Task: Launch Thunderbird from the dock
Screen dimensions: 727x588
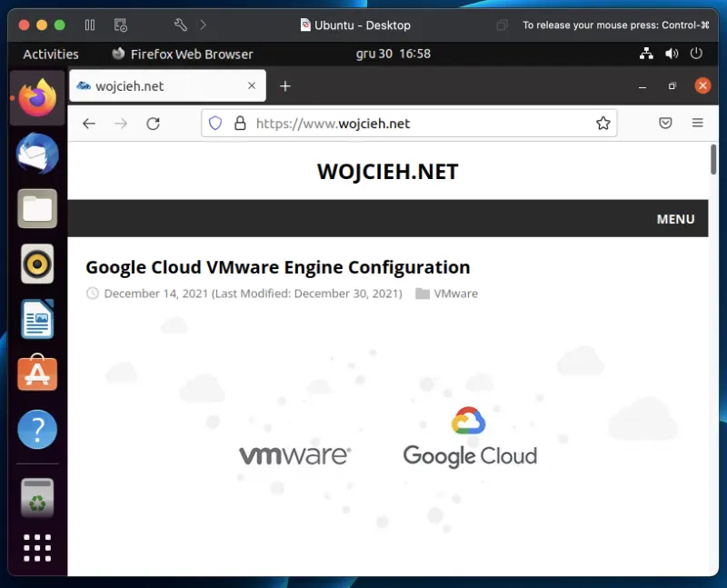Action: 36,154
